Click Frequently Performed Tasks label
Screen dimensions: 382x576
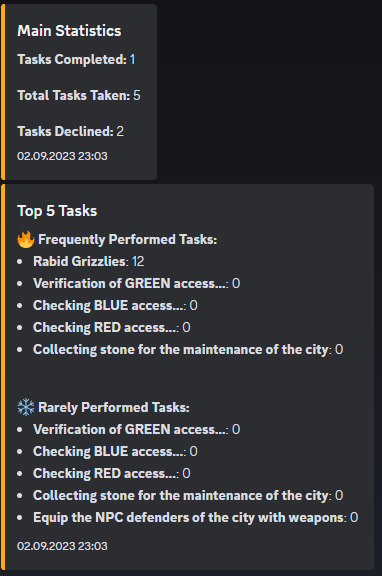pos(127,240)
